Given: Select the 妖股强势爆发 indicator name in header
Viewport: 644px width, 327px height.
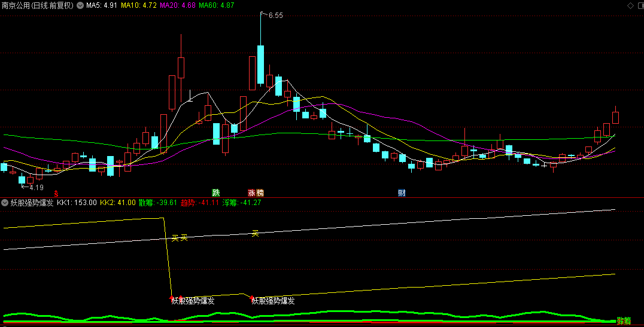Looking at the screenshot, I should coord(32,203).
